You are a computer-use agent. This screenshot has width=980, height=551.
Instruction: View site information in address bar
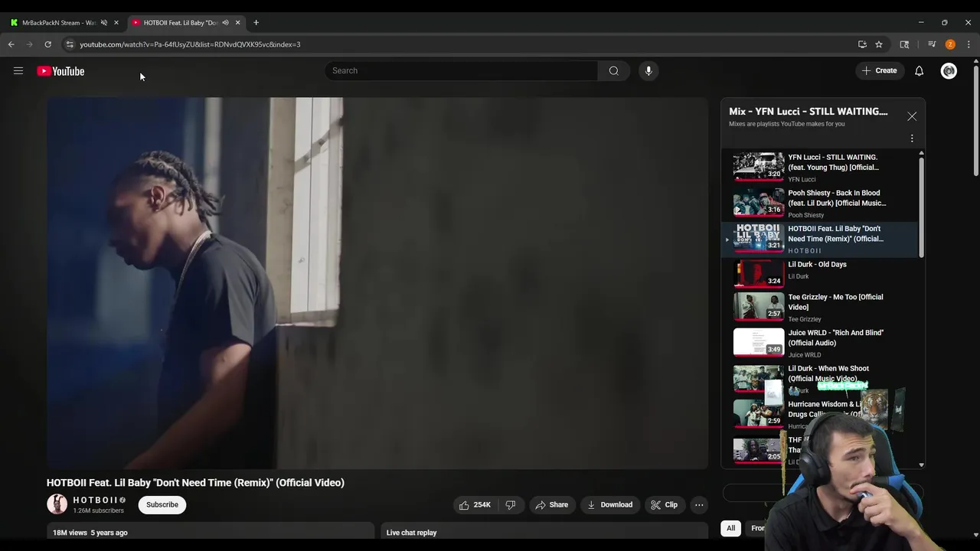[x=70, y=44]
